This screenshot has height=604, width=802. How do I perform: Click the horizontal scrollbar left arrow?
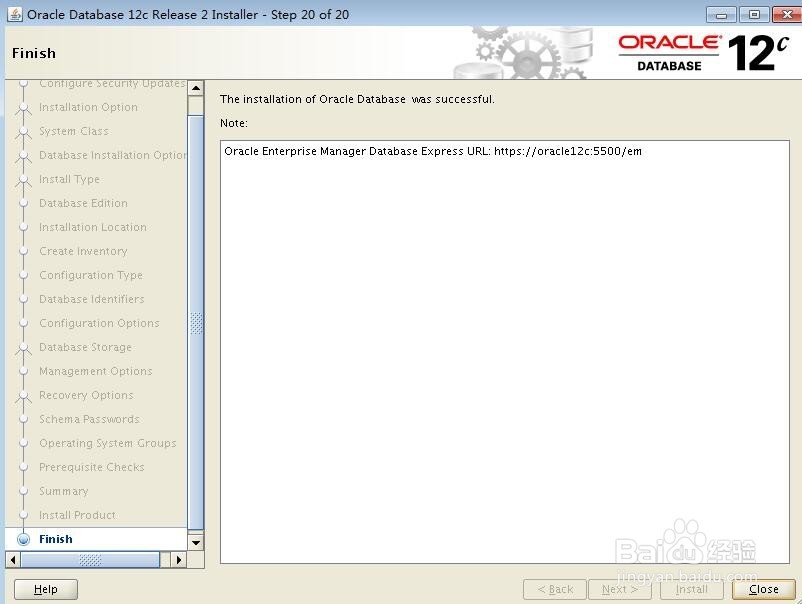point(13,560)
